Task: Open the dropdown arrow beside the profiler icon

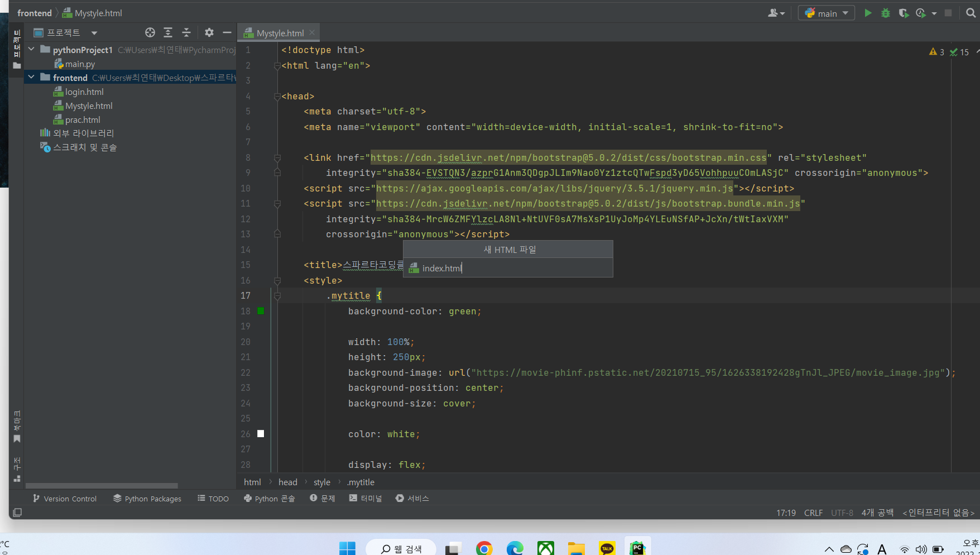Action: click(x=934, y=13)
